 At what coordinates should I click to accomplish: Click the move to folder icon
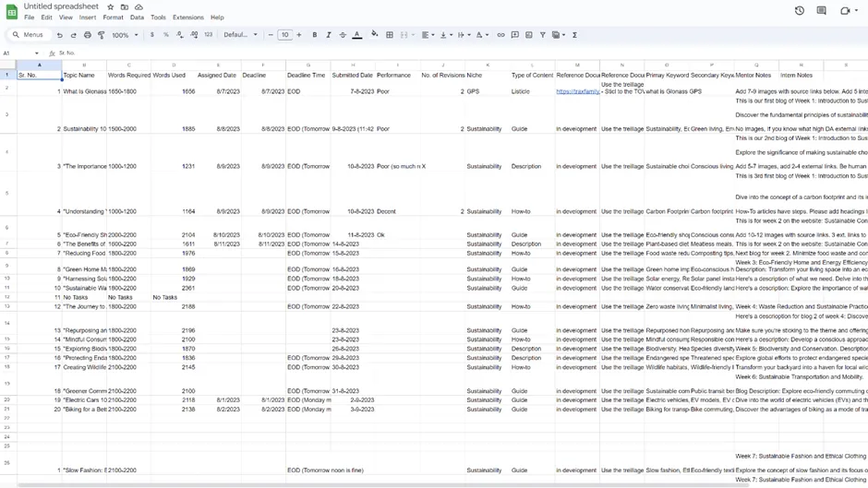tap(125, 6)
